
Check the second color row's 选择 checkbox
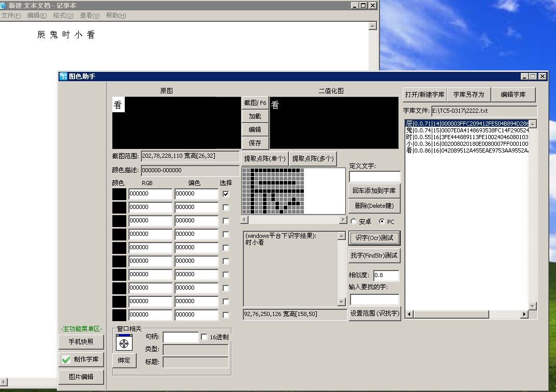226,207
